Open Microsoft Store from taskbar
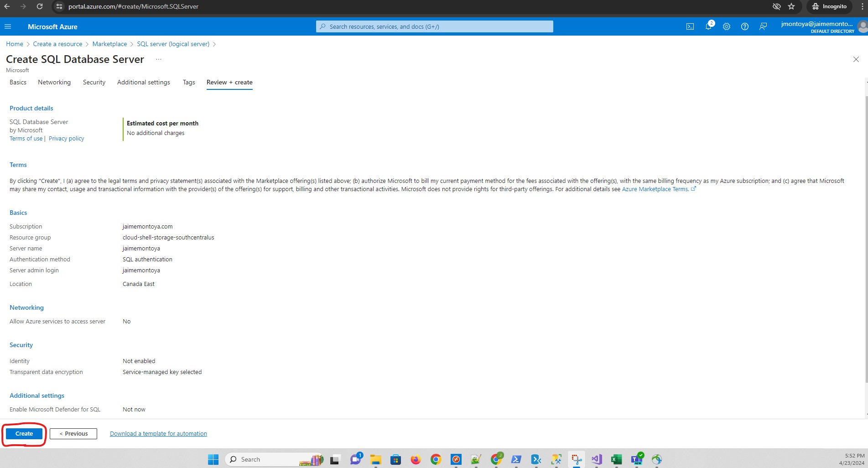This screenshot has width=868, height=468. [395, 459]
